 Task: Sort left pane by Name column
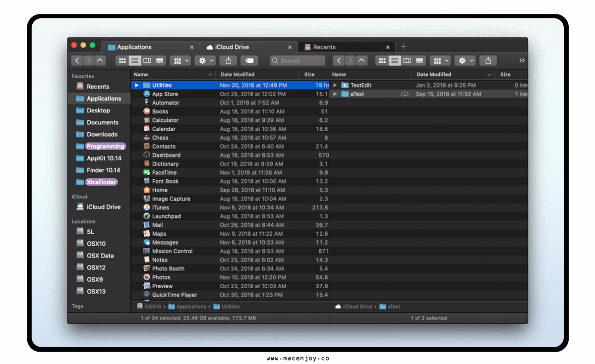[x=173, y=74]
